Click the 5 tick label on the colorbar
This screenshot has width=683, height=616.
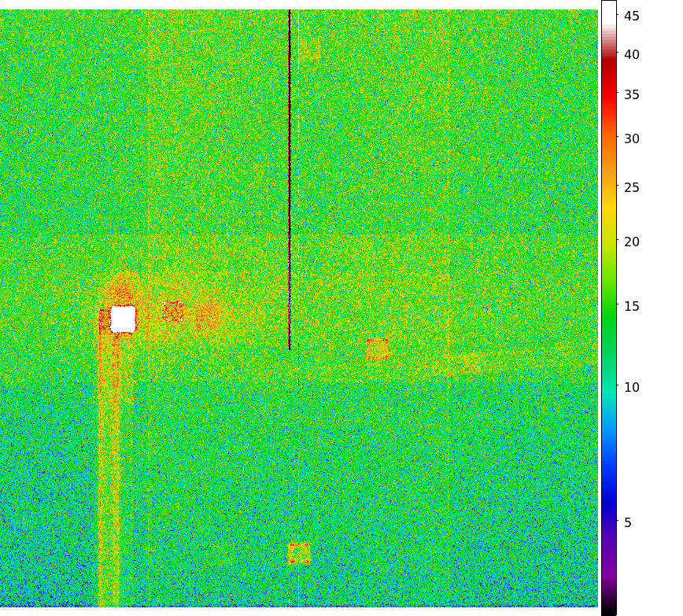(627, 522)
